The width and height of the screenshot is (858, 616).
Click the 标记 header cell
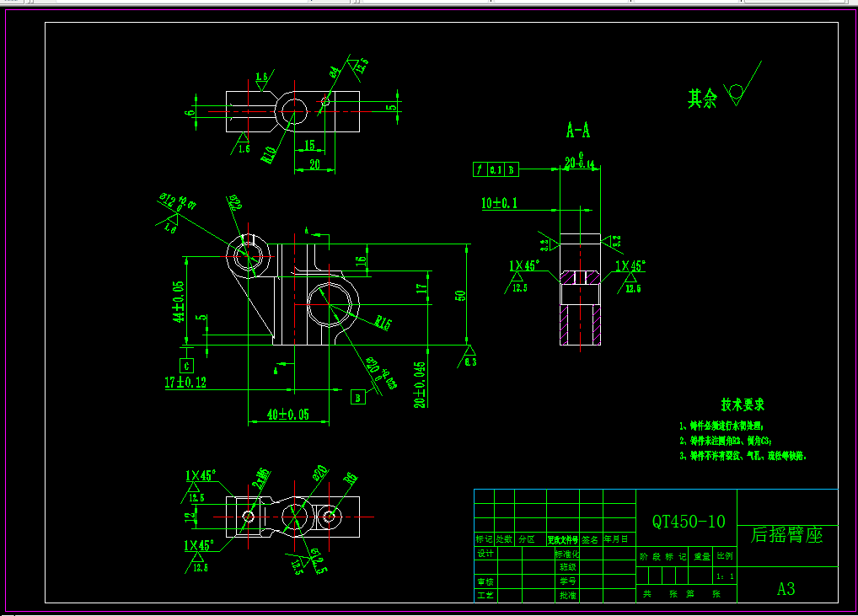click(484, 538)
